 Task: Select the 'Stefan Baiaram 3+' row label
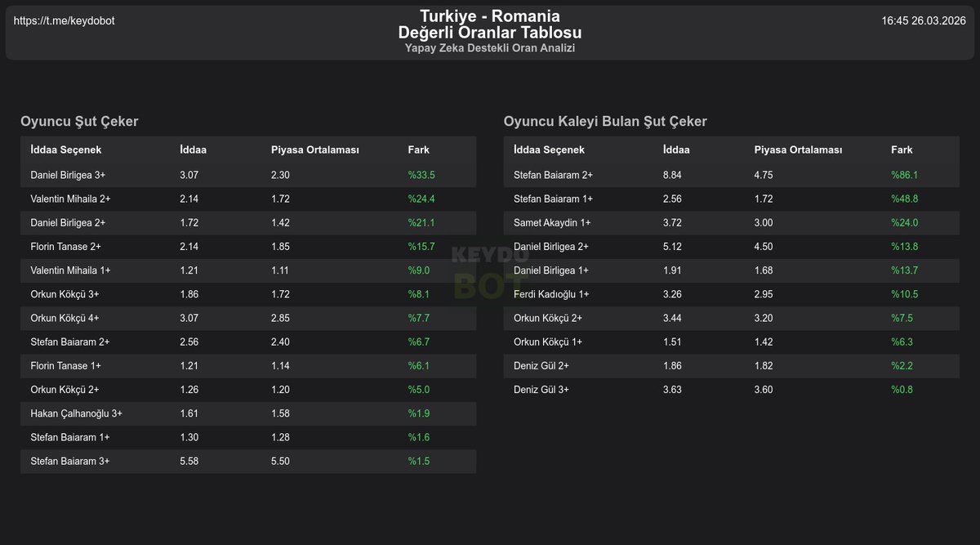(70, 461)
